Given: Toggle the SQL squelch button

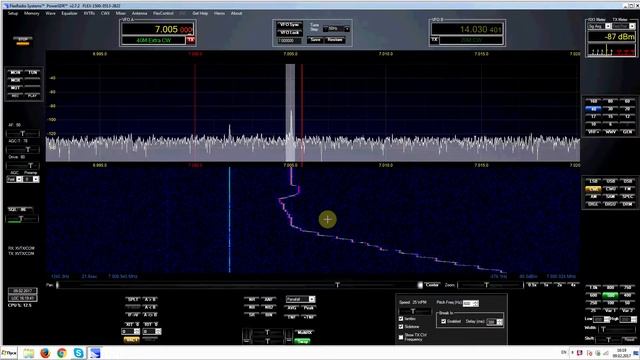Looking at the screenshot, I should point(20,209).
